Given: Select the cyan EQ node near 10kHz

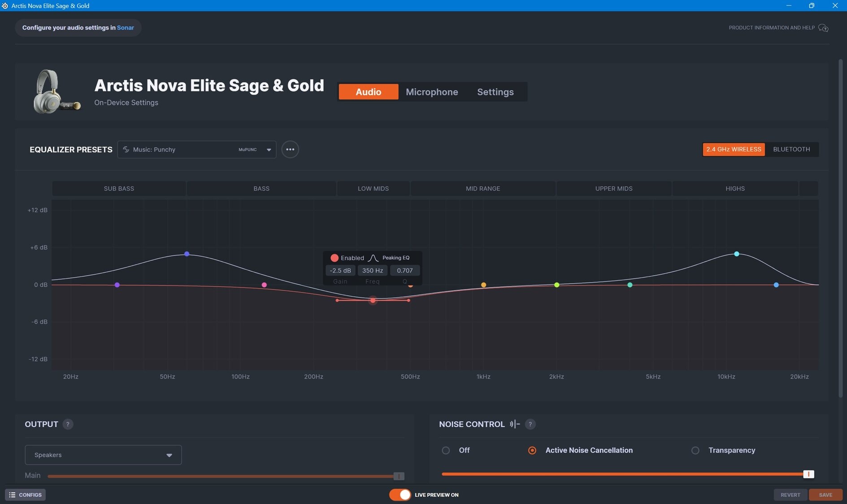Looking at the screenshot, I should [736, 254].
